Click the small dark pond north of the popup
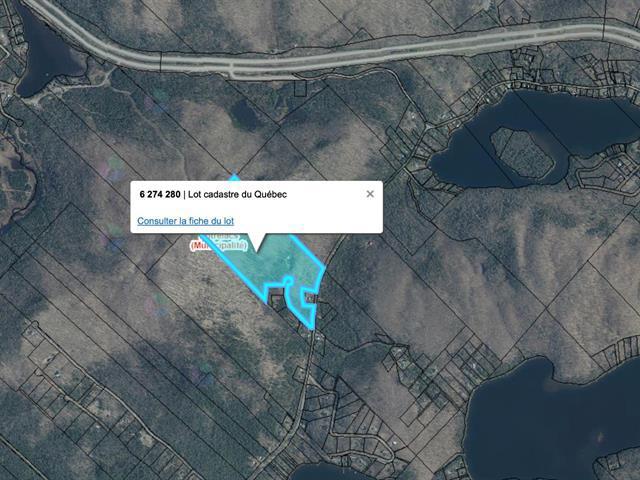 [x=245, y=112]
